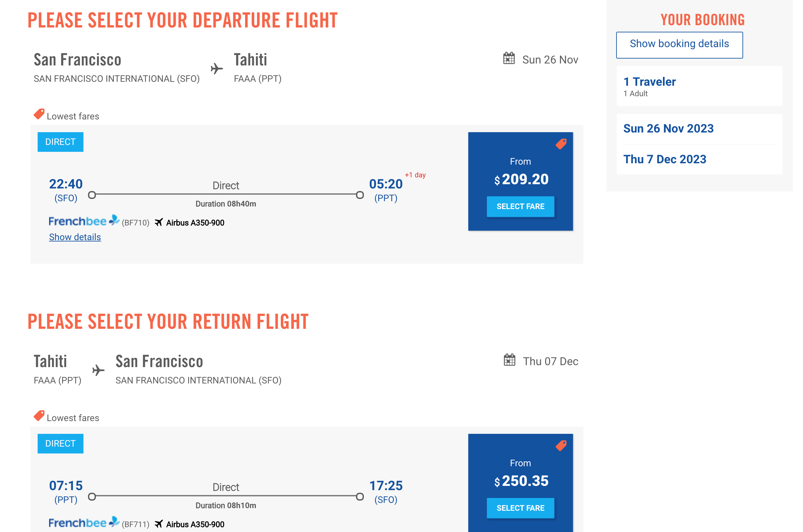803x532 pixels.
Task: Open the 1 Traveler booking section
Action: tap(649, 82)
